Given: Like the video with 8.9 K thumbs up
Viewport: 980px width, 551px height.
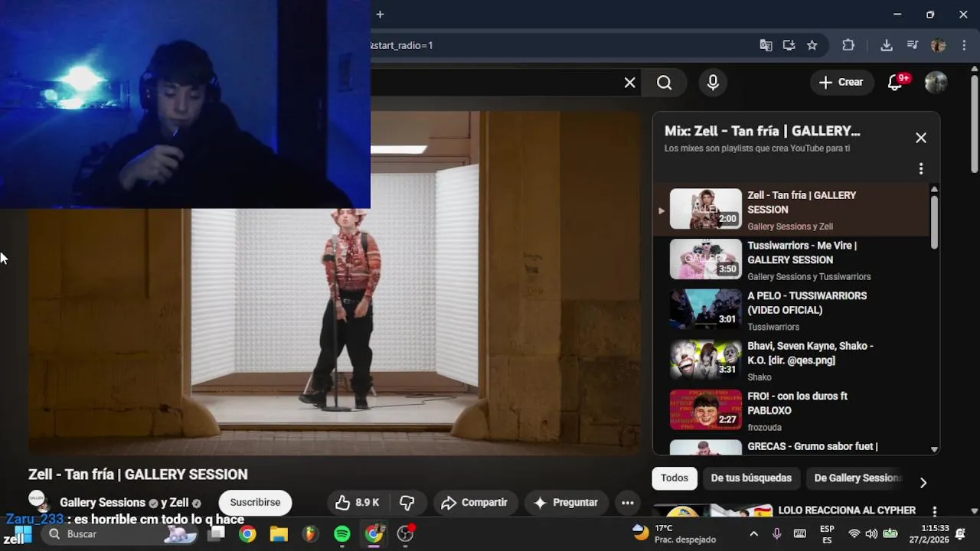Looking at the screenshot, I should pyautogui.click(x=357, y=503).
